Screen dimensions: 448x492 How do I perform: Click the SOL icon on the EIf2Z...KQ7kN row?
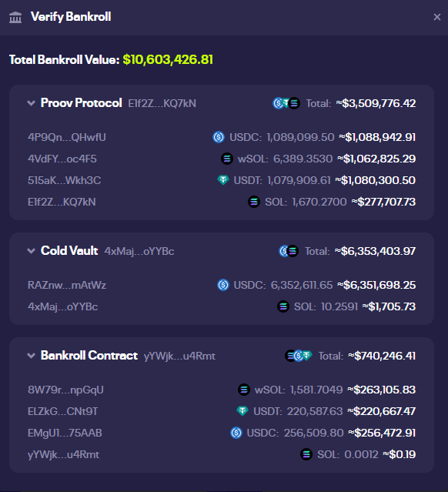coord(254,202)
